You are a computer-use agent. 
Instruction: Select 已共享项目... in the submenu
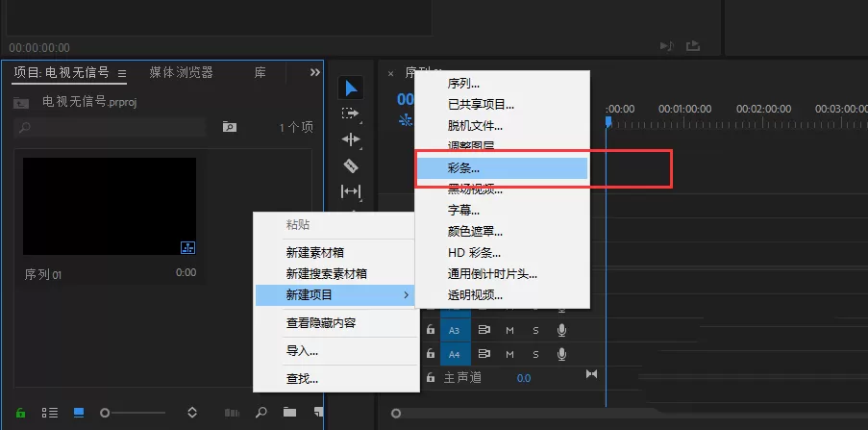point(502,104)
